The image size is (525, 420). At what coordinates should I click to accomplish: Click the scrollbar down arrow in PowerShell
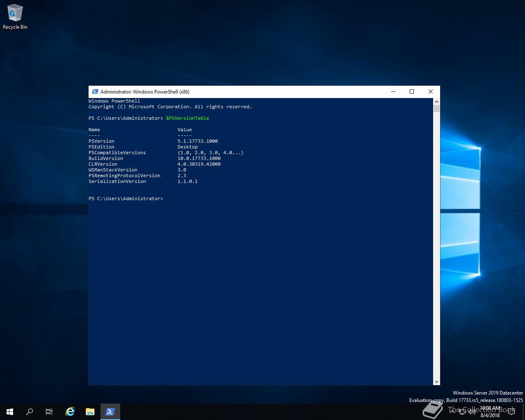point(436,382)
